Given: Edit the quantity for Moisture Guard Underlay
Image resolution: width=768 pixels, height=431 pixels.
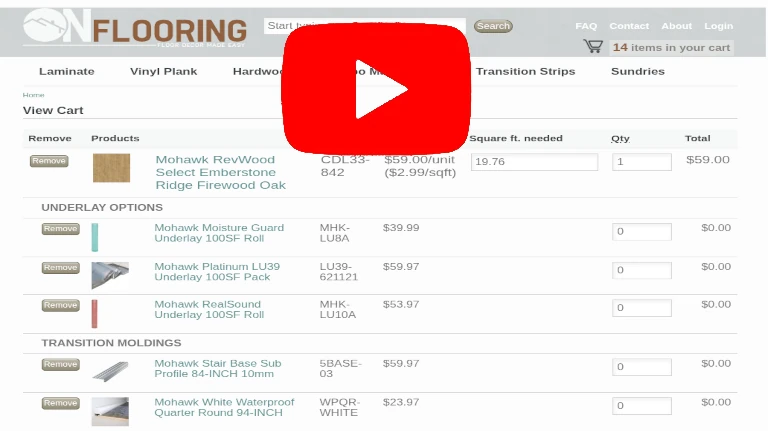Looking at the screenshot, I should [x=642, y=232].
